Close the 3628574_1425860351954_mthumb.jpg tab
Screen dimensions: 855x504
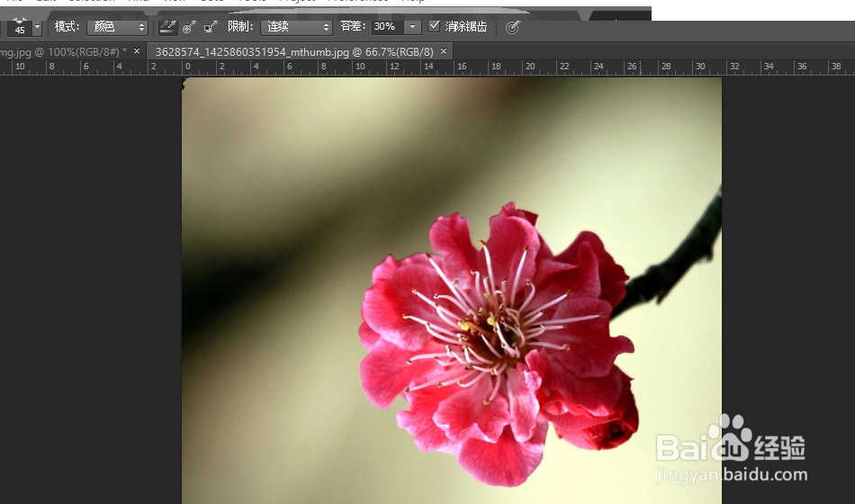[444, 51]
